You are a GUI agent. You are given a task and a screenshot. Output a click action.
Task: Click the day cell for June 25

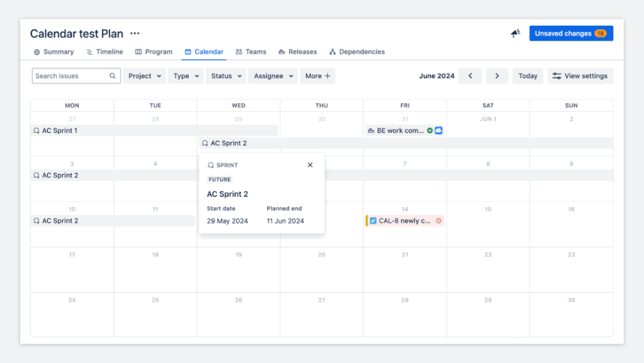click(156, 315)
